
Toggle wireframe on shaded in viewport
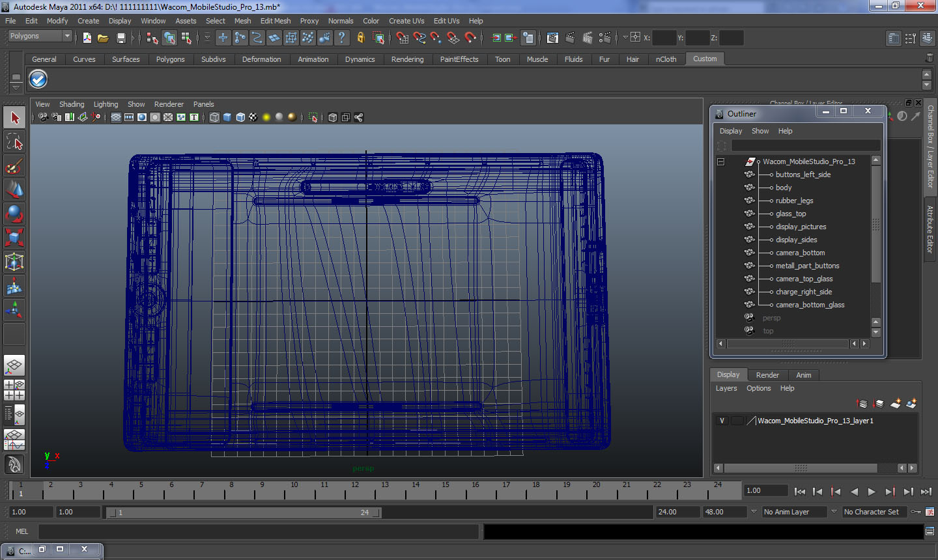click(x=240, y=117)
